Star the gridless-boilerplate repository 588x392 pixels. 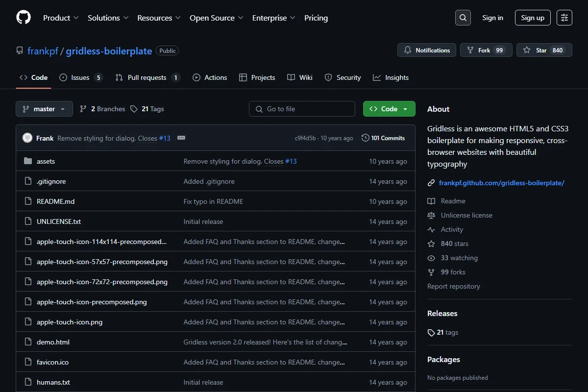(x=544, y=50)
